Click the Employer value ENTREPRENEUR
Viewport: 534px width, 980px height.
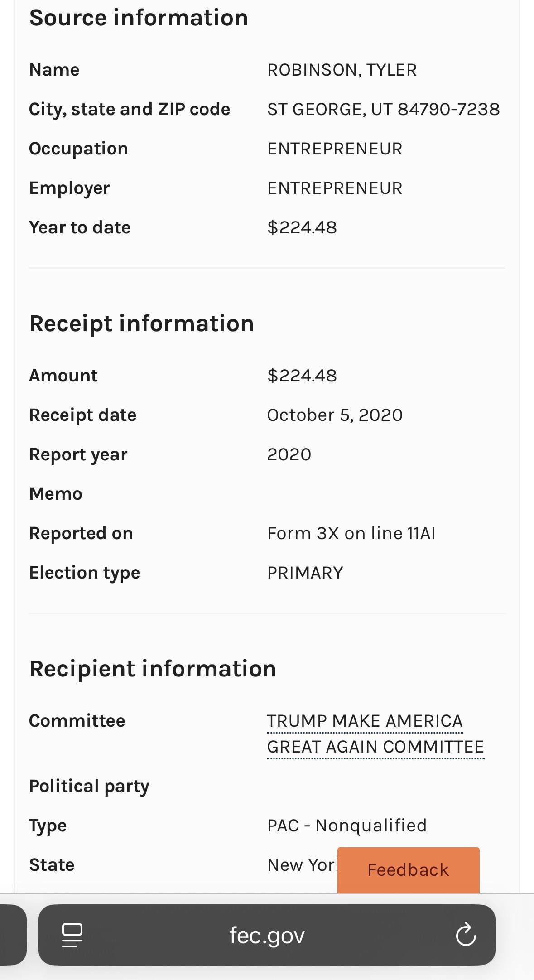(335, 188)
